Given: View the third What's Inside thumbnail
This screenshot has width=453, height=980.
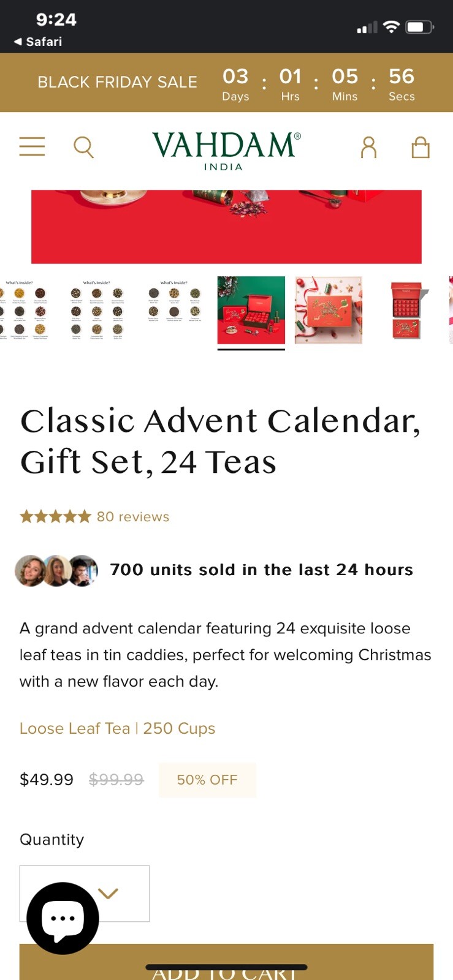Looking at the screenshot, I should tap(174, 311).
